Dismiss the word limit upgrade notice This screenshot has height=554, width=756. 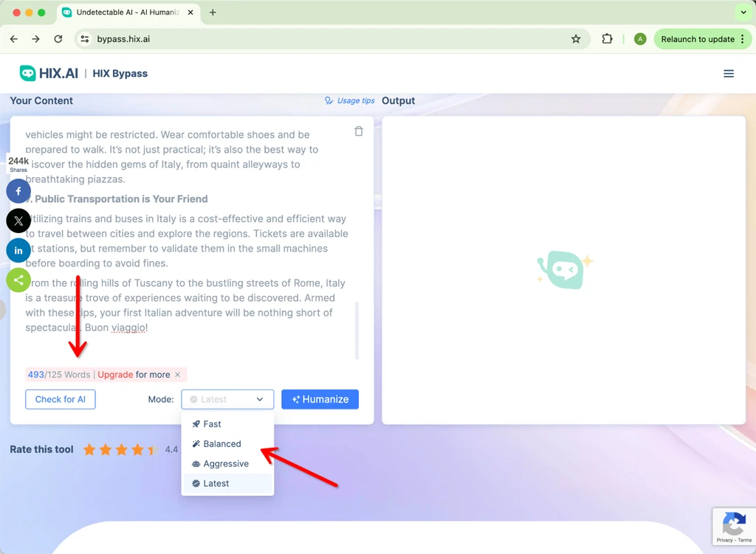(x=178, y=374)
